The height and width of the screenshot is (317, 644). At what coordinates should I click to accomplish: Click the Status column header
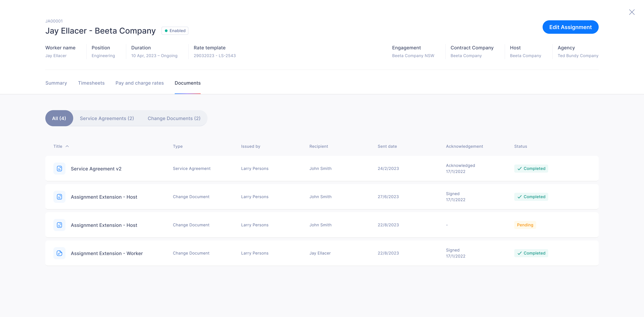(x=520, y=146)
